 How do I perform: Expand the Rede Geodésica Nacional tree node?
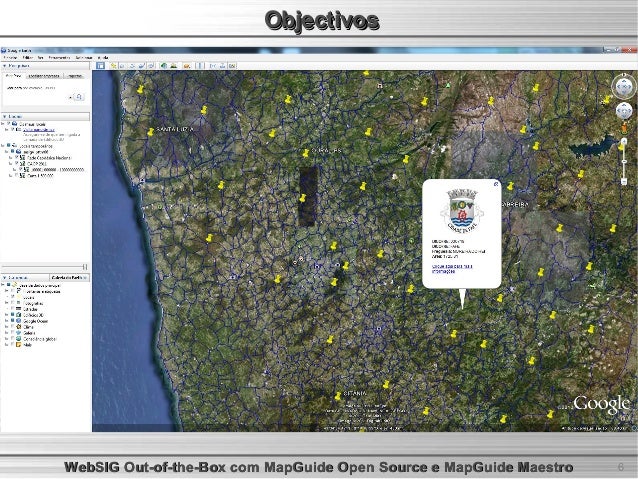tap(11, 157)
